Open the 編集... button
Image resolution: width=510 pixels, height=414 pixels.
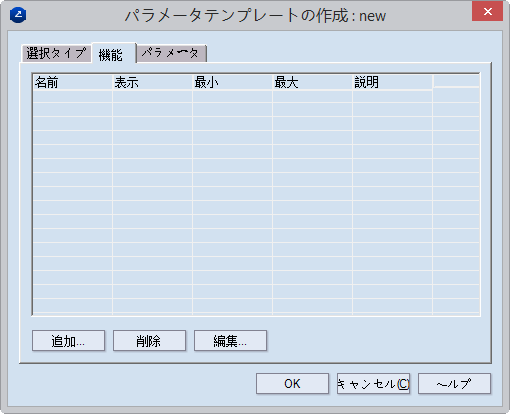[x=230, y=341]
